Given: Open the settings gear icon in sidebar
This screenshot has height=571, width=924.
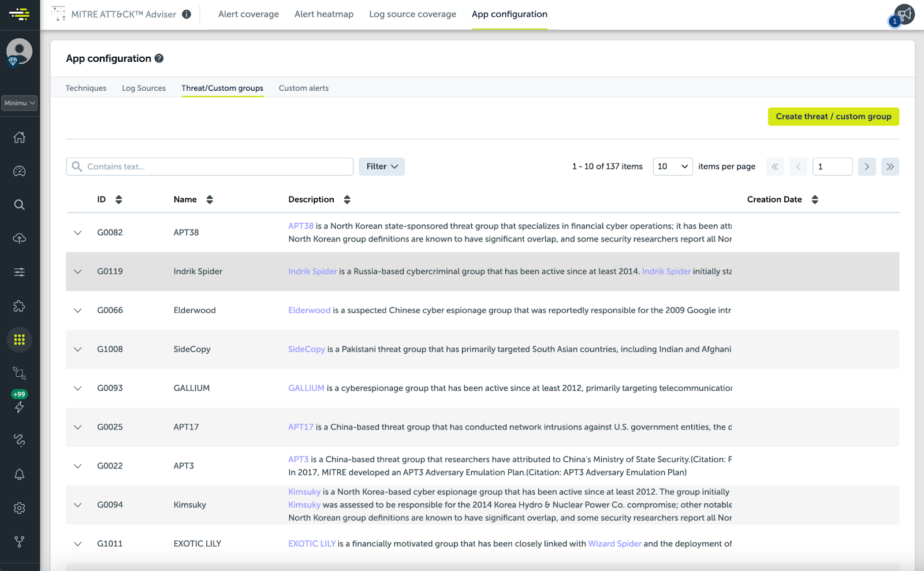Looking at the screenshot, I should [20, 508].
